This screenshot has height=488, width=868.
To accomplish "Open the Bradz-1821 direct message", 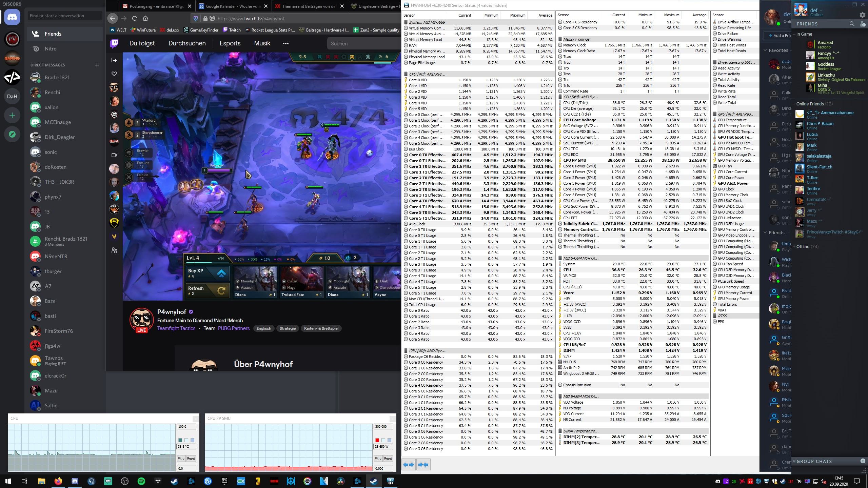I will pyautogui.click(x=65, y=77).
